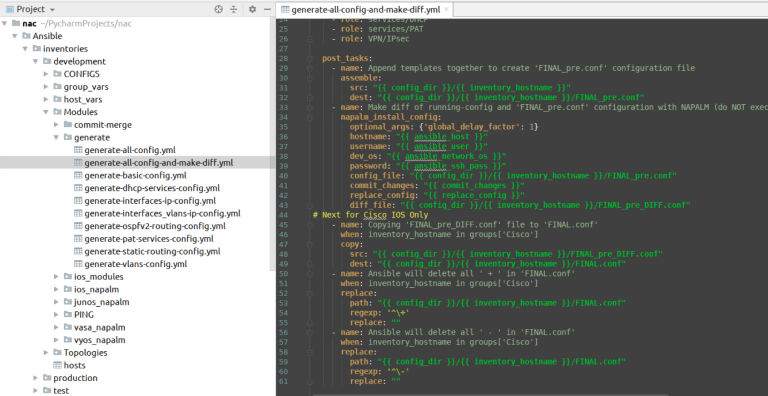The image size is (768, 396).
Task: Click the locate-in-project target icon
Action: (x=218, y=9)
